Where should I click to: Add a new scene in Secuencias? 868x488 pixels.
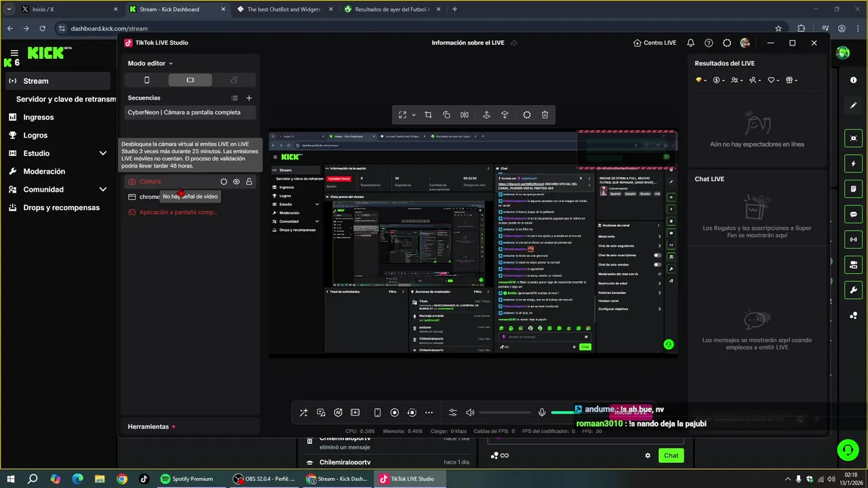[249, 98]
